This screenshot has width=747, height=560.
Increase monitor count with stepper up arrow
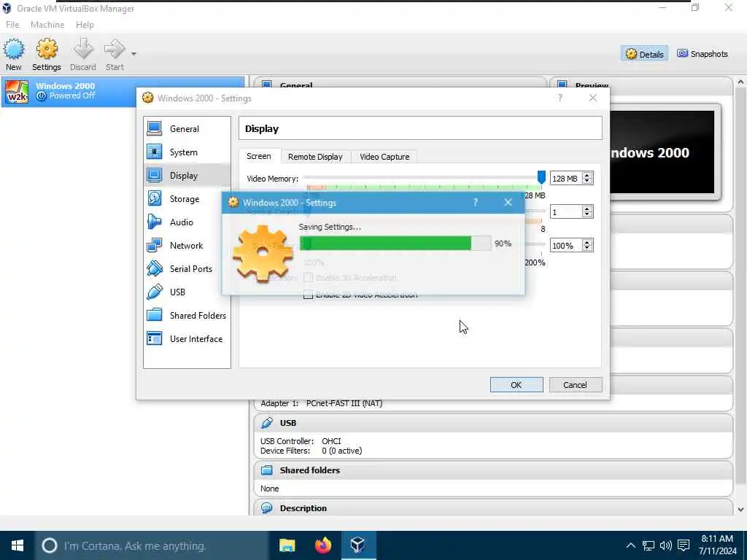[587, 209]
